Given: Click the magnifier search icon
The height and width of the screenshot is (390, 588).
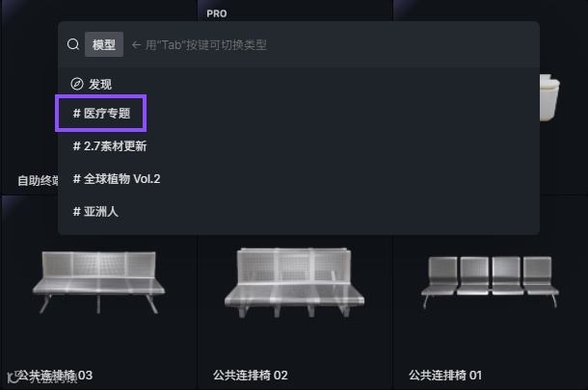Looking at the screenshot, I should tap(73, 44).
